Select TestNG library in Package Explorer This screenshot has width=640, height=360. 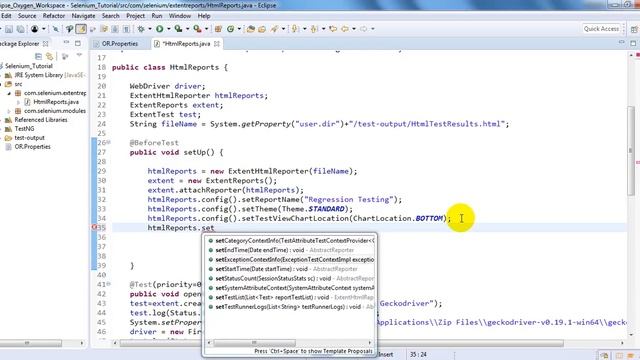24,129
